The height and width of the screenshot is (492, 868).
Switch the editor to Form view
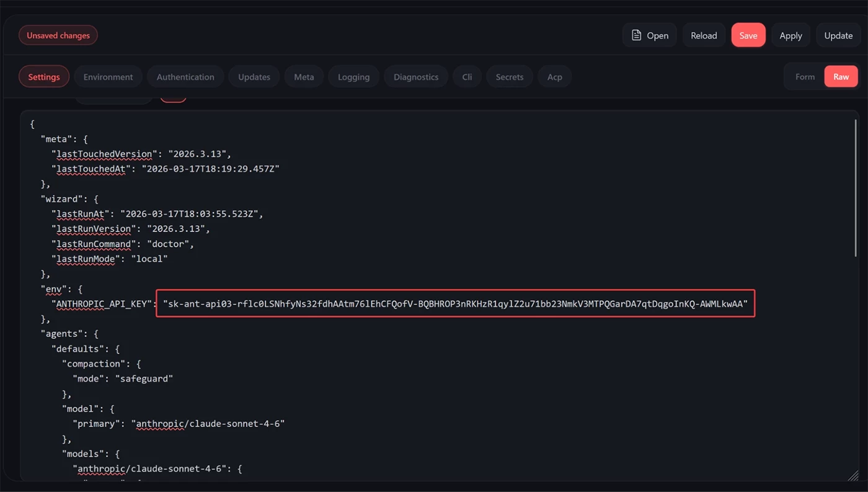(805, 77)
